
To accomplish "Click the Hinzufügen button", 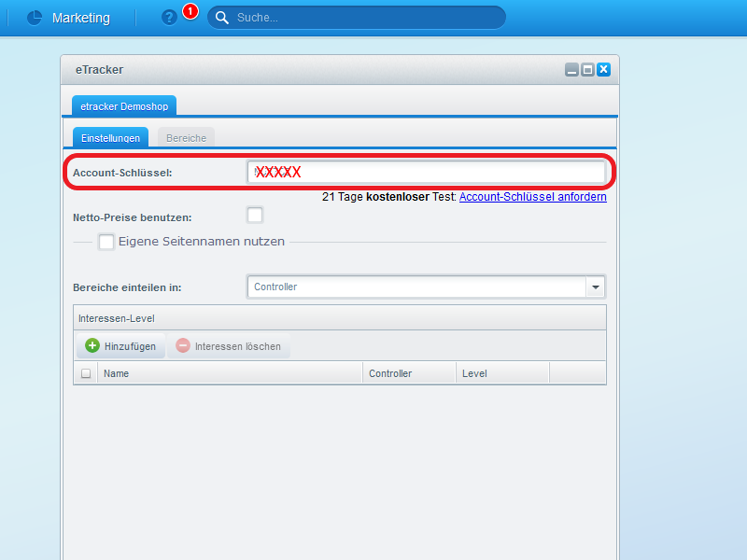I will click(121, 345).
